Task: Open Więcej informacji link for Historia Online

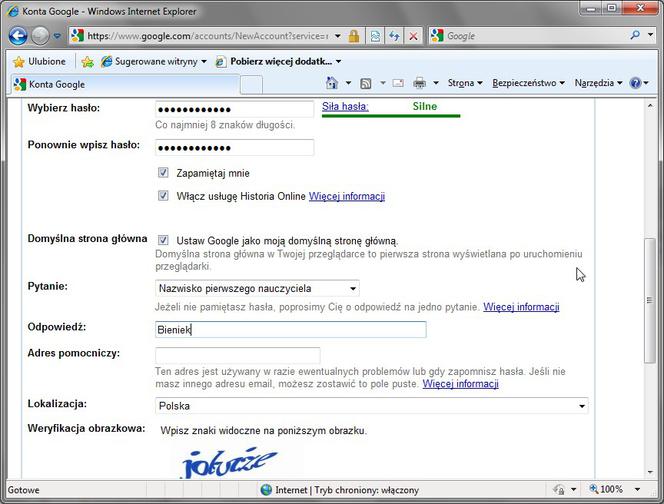Action: (347, 196)
